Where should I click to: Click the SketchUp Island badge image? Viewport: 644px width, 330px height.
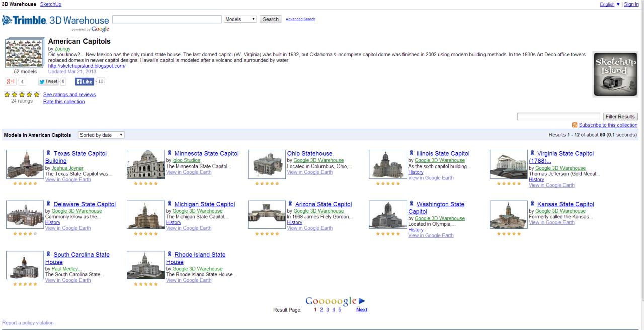(614, 74)
